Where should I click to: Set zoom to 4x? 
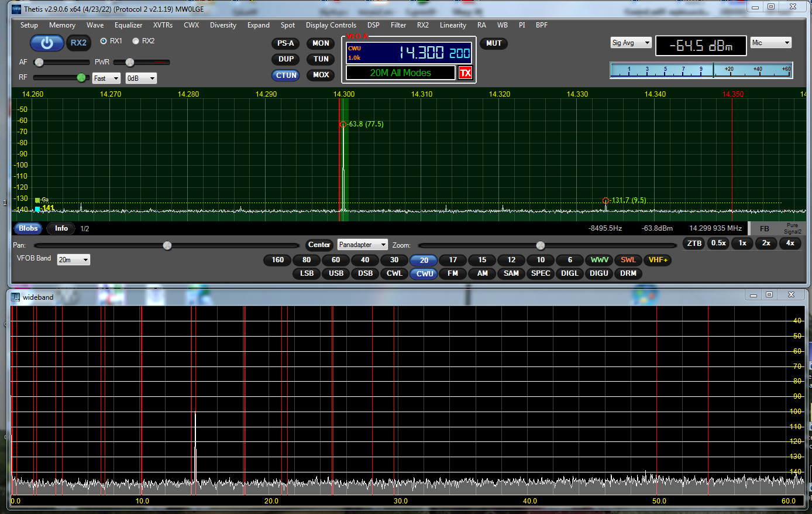pyautogui.click(x=790, y=244)
